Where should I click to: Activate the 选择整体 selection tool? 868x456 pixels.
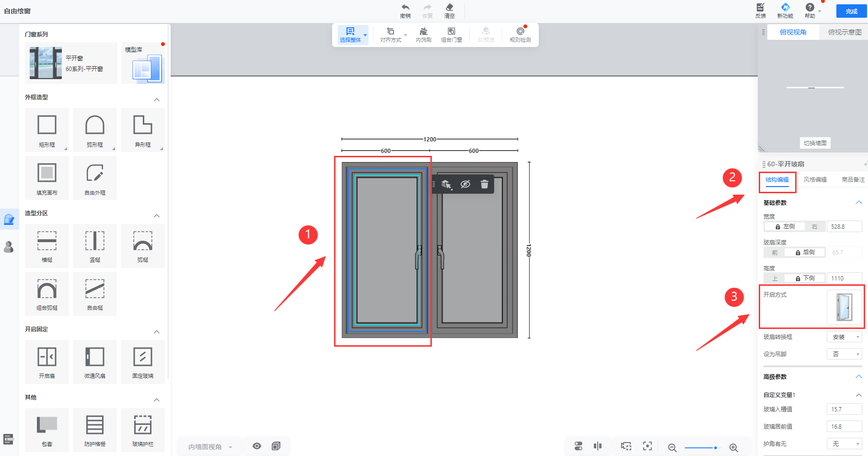coord(350,35)
